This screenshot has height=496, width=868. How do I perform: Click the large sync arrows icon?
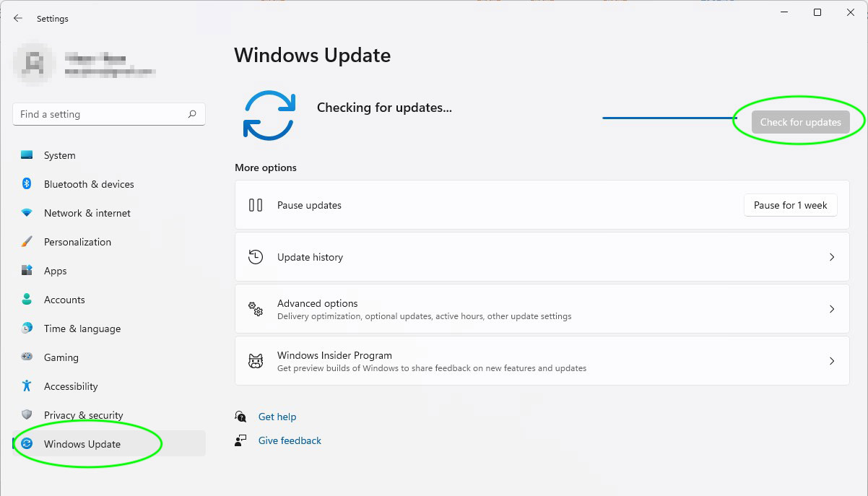coord(269,115)
